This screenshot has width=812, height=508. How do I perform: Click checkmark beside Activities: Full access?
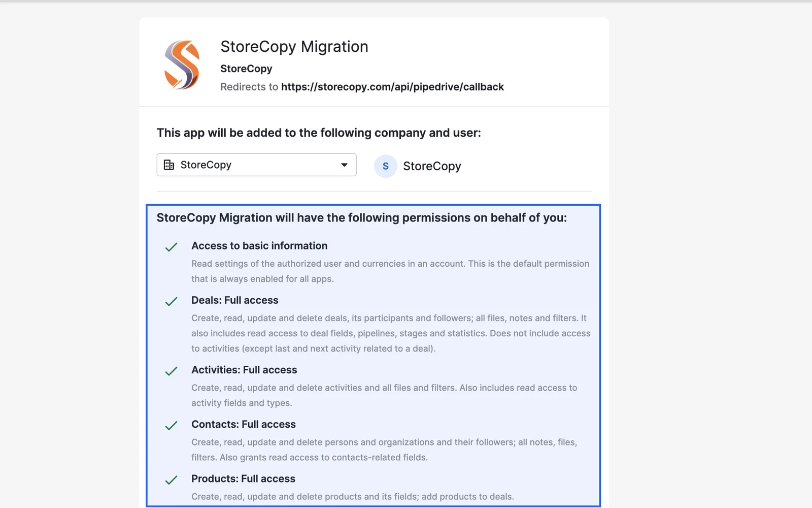(171, 371)
